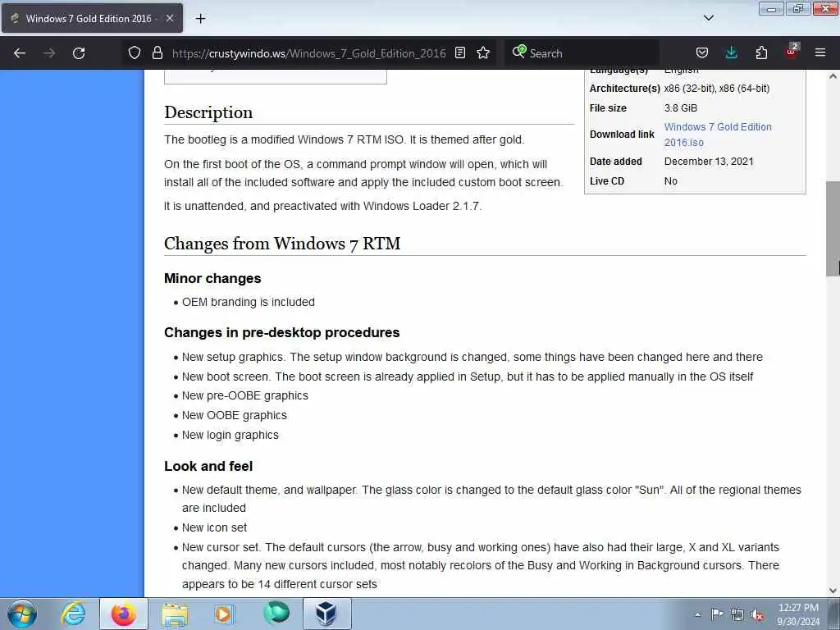The height and width of the screenshot is (630, 840).
Task: Open the downloads panel
Action: point(731,52)
